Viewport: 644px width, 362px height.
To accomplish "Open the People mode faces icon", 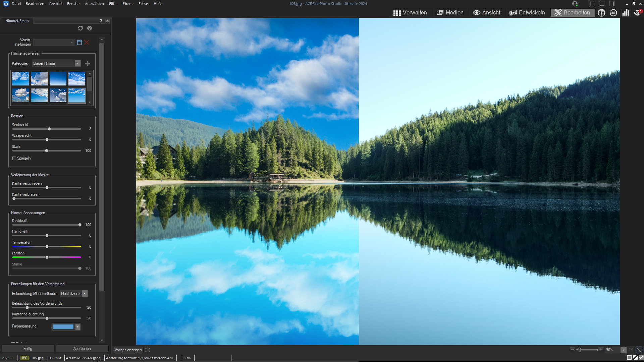I will pos(601,13).
